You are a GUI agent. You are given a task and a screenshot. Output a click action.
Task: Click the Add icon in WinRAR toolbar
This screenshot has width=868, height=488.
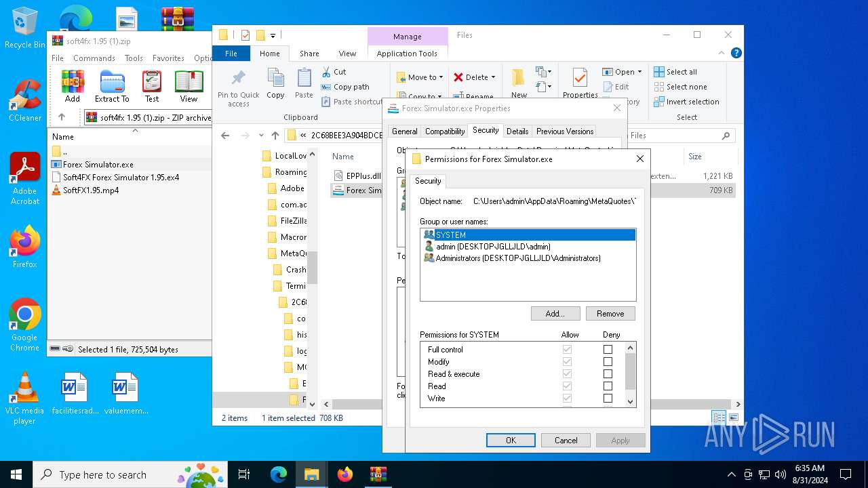click(73, 86)
